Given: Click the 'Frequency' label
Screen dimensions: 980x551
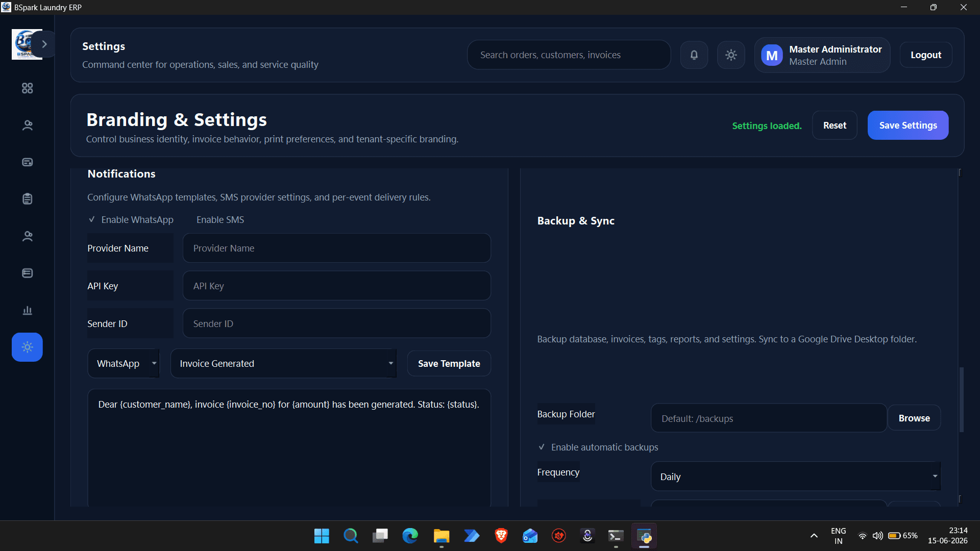Looking at the screenshot, I should coord(558,472).
